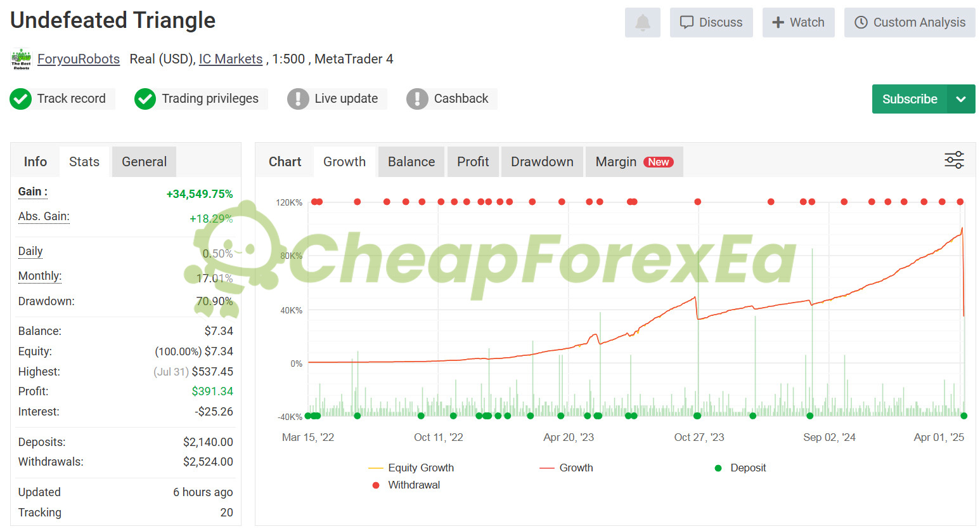Click the notification bell icon
Image resolution: width=980 pixels, height=531 pixels.
(x=643, y=23)
